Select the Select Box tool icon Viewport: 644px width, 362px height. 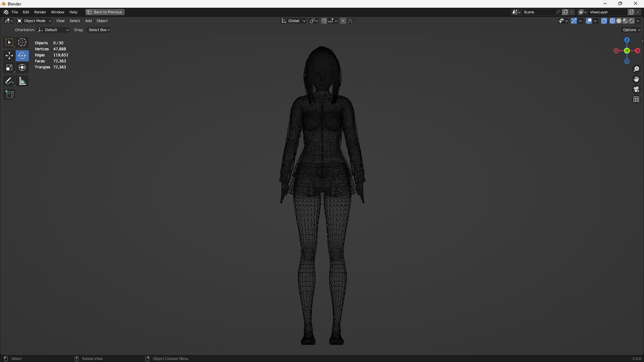tap(9, 42)
